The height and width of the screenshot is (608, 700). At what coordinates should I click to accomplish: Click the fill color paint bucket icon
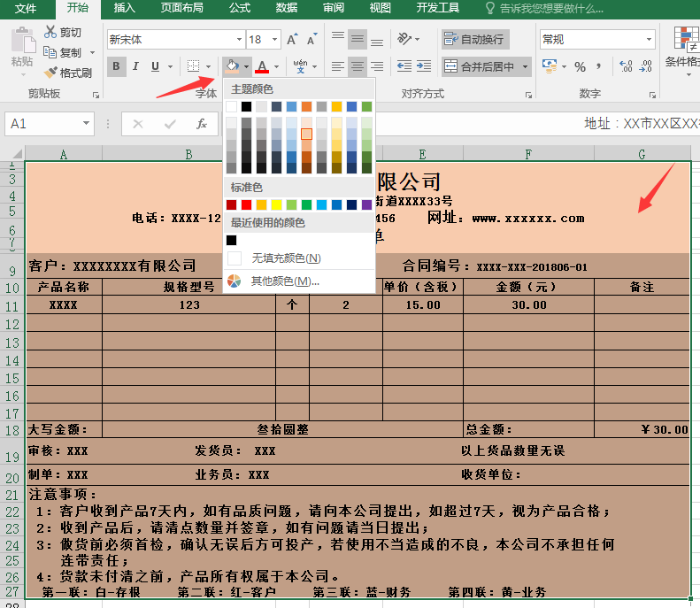[232, 66]
